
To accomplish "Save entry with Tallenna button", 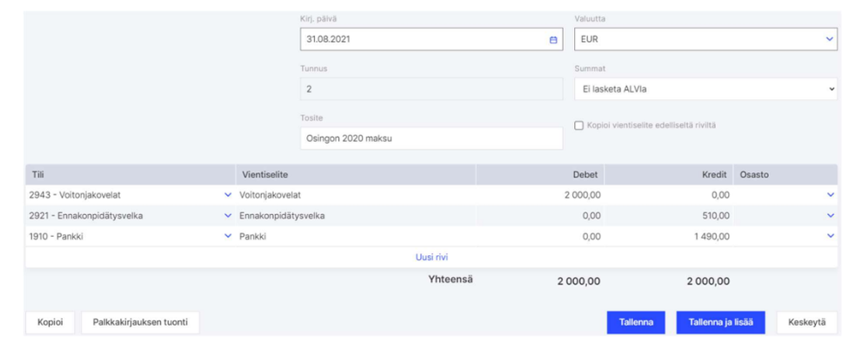I will [636, 322].
